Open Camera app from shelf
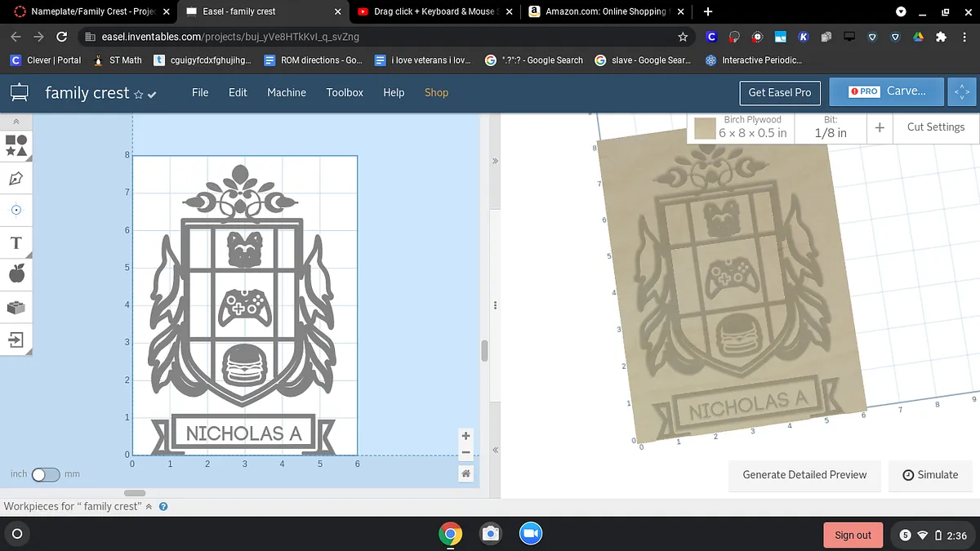 tap(490, 534)
